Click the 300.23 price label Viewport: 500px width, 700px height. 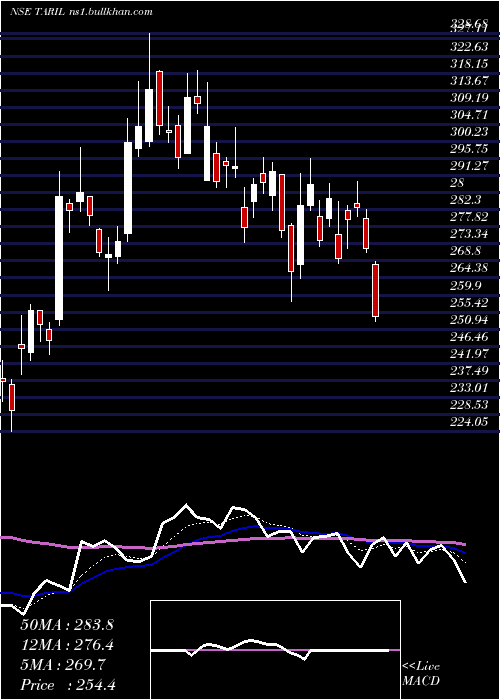tap(469, 132)
